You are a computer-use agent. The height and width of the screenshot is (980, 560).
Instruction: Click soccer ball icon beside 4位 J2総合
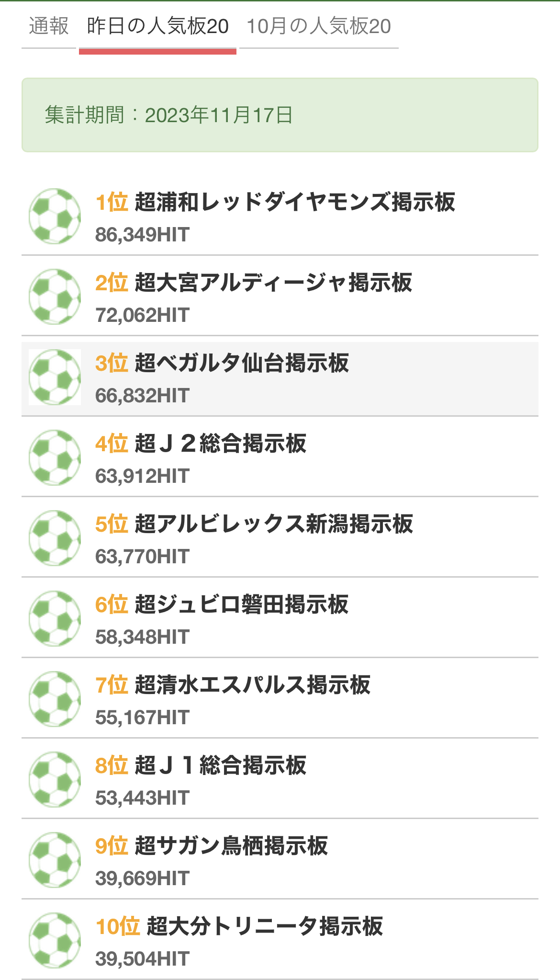[x=55, y=457]
